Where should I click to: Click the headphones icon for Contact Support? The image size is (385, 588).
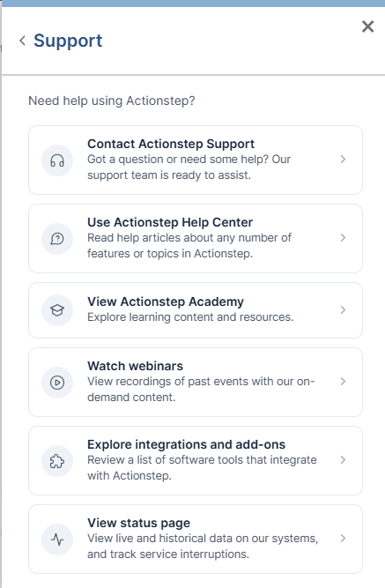pos(57,160)
